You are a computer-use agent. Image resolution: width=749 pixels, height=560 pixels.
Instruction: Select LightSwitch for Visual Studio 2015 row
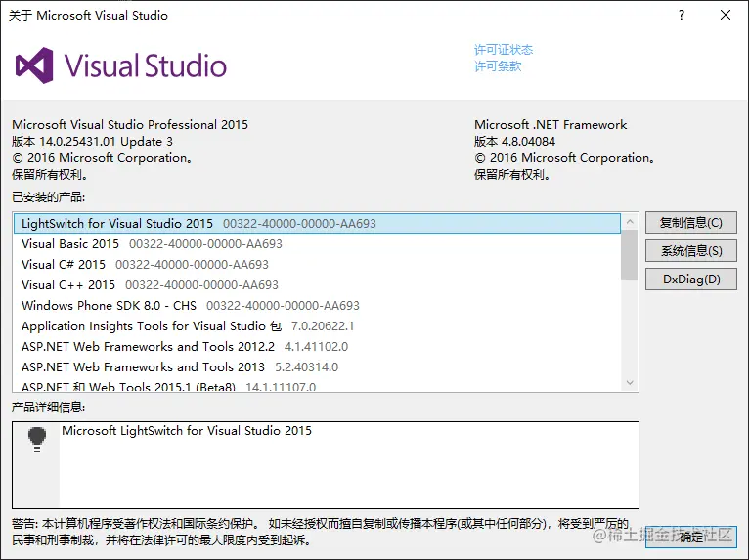pyautogui.click(x=317, y=224)
